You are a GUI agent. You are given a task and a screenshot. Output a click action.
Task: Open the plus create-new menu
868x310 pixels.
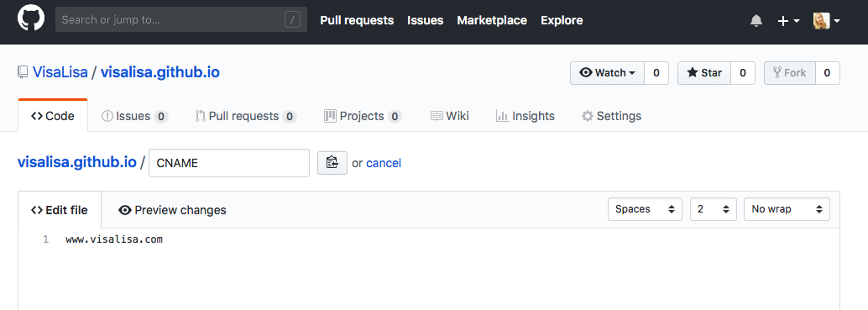point(789,21)
